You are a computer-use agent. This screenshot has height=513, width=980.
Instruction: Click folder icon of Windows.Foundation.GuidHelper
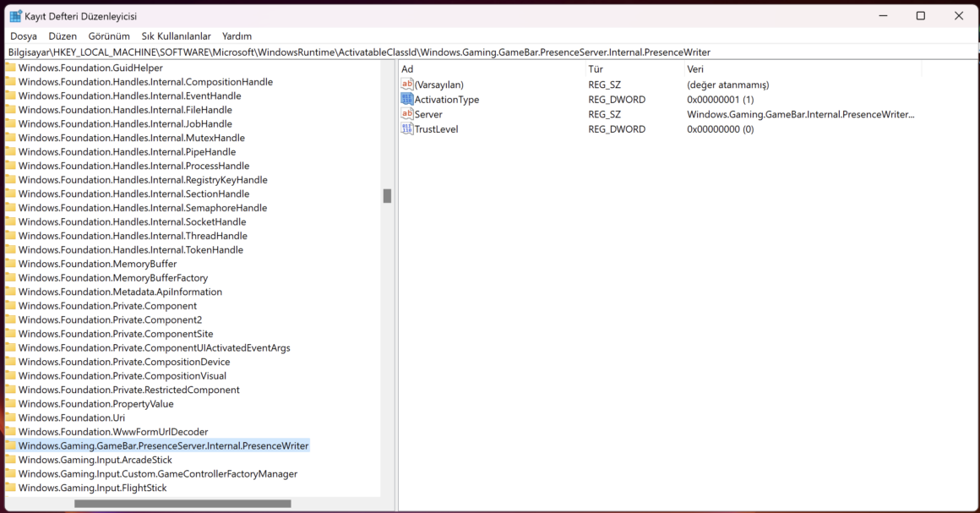coord(11,68)
